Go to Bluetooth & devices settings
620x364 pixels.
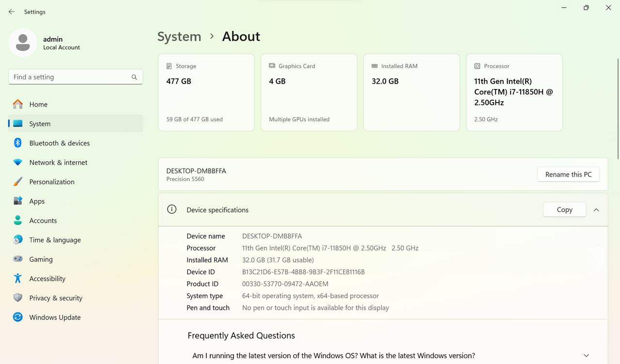pyautogui.click(x=76, y=143)
